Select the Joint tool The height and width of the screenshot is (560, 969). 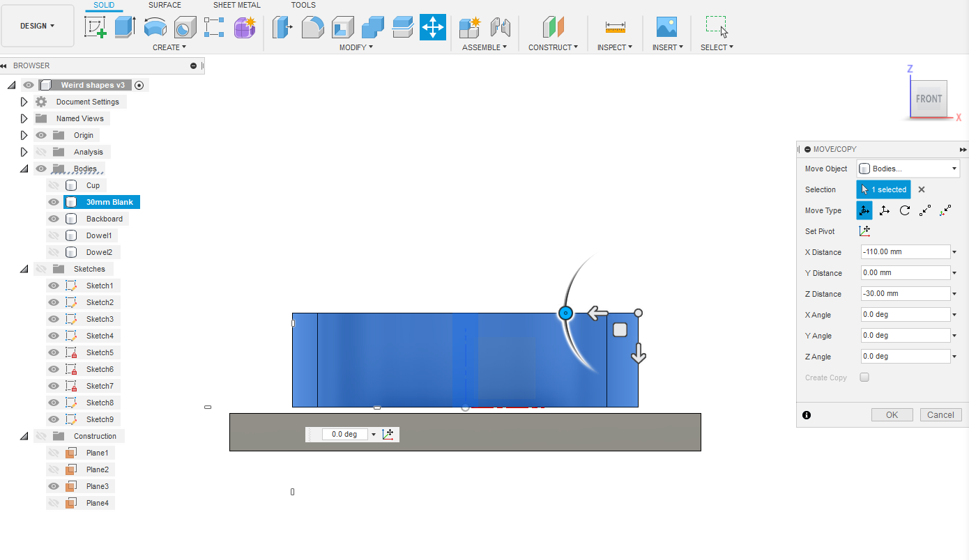(501, 27)
